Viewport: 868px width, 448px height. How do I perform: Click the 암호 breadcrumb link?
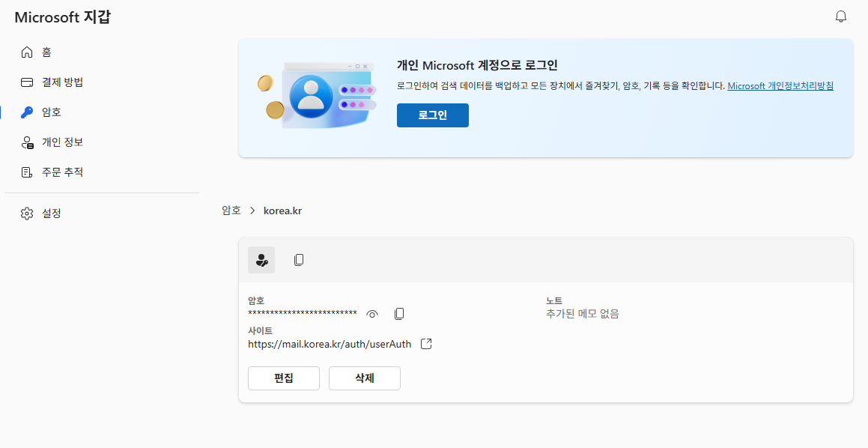click(231, 211)
